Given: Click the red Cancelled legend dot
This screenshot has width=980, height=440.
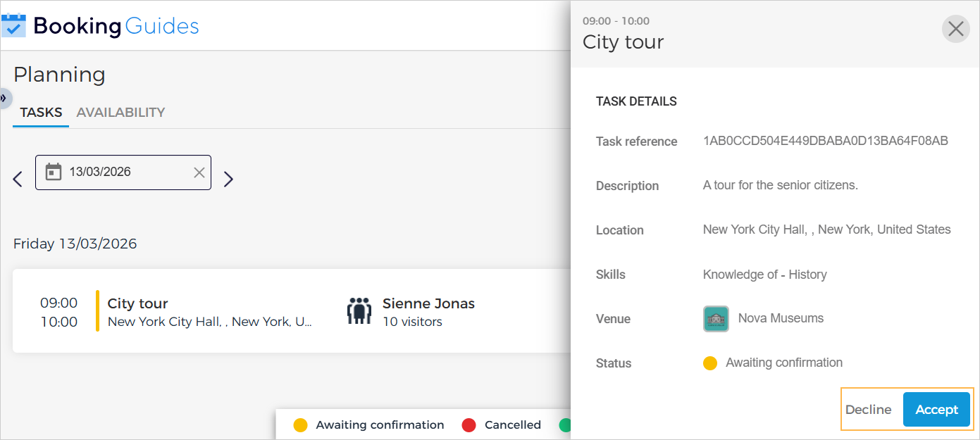Looking at the screenshot, I should click(469, 425).
